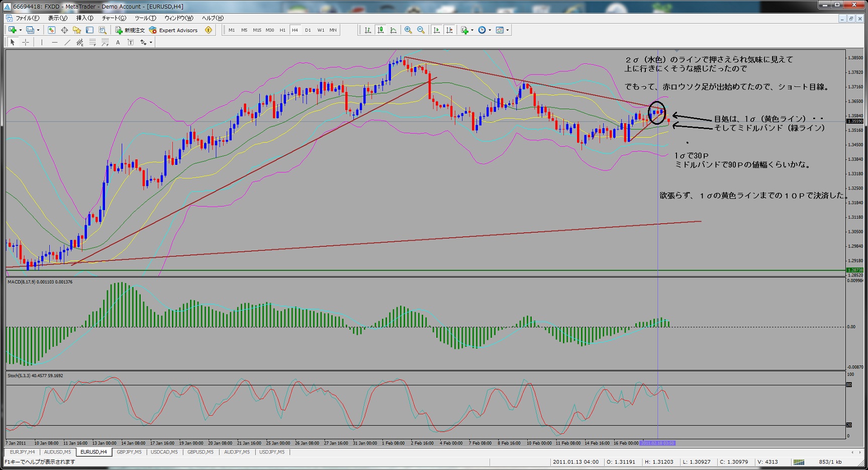
Task: Switch to the GBPJPY,M5 chart tab
Action: pos(129,452)
